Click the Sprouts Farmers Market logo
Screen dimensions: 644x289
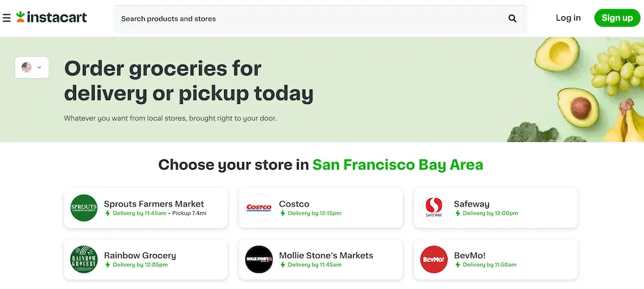coord(84,208)
